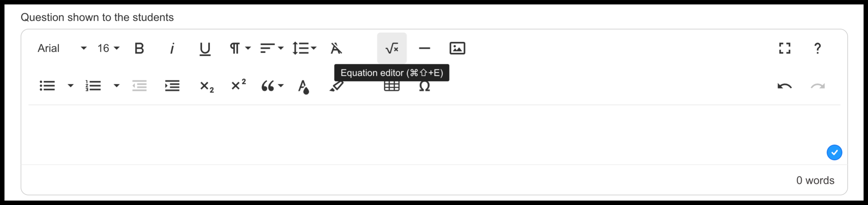This screenshot has width=868, height=205.
Task: Apply subscript formatting
Action: click(206, 86)
